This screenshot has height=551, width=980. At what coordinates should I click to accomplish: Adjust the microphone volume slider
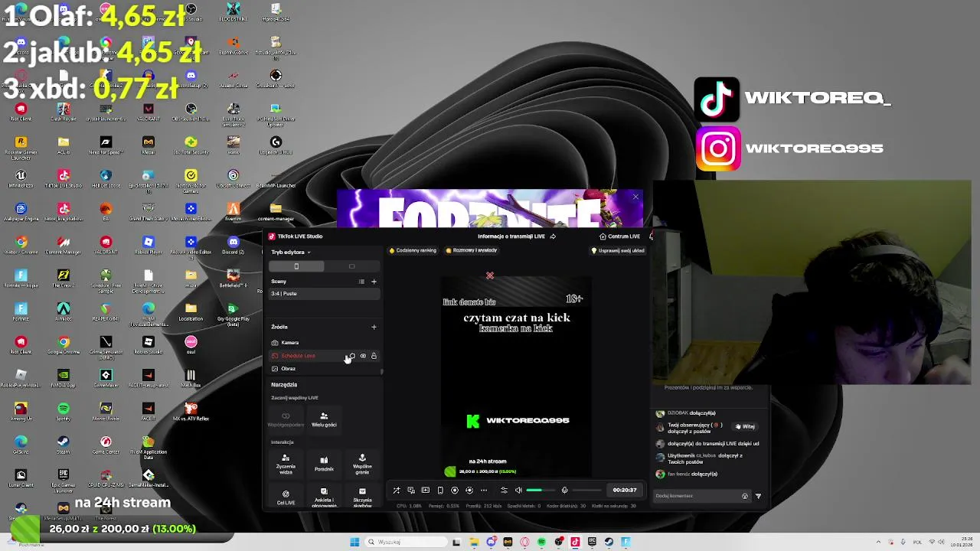pos(587,491)
